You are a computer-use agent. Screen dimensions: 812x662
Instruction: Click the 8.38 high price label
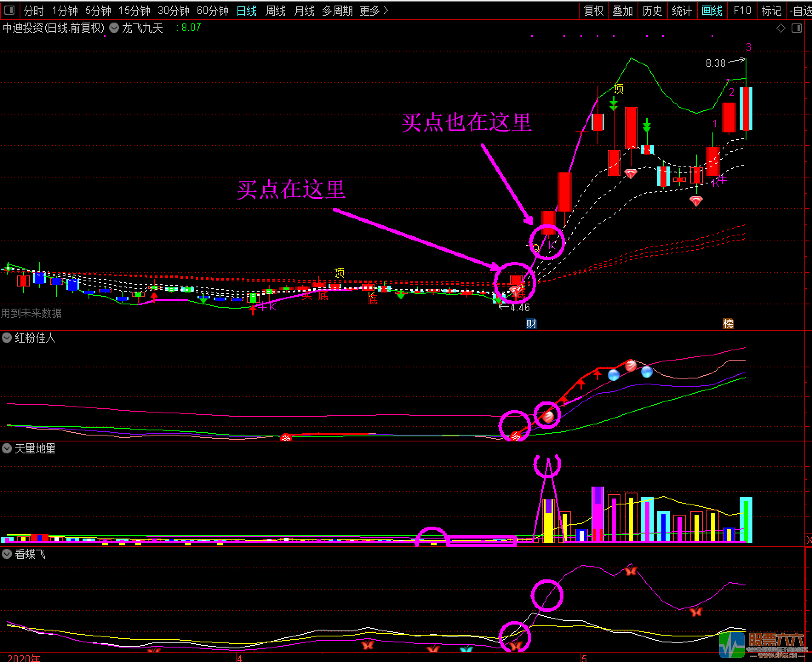click(x=715, y=63)
